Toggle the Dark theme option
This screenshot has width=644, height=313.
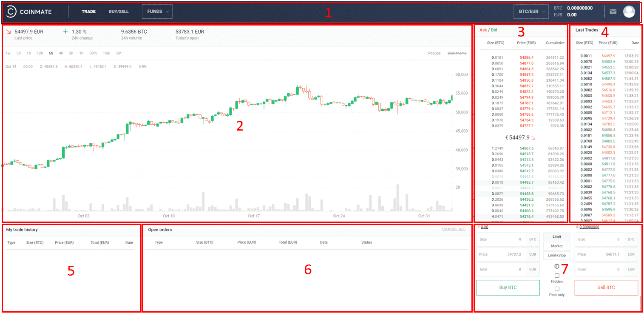(x=457, y=53)
